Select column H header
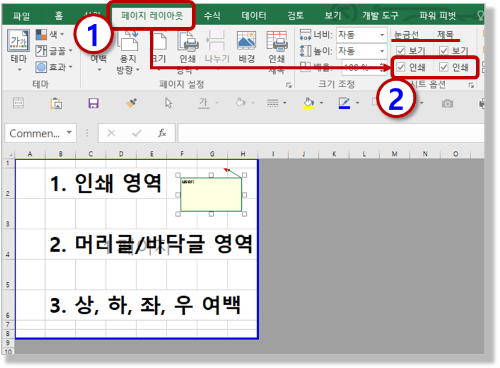This screenshot has height=368, width=500. click(x=243, y=154)
